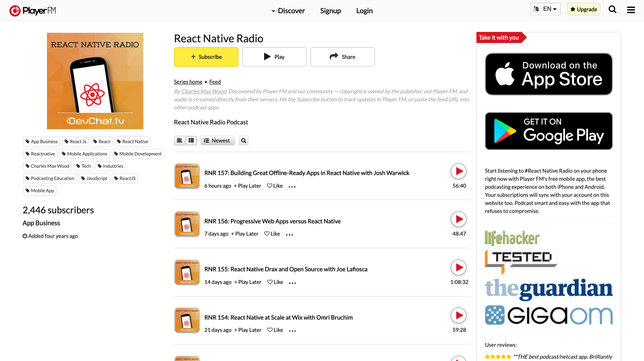Select the JavaScript tag
This screenshot has width=644, height=361.
(x=94, y=178)
